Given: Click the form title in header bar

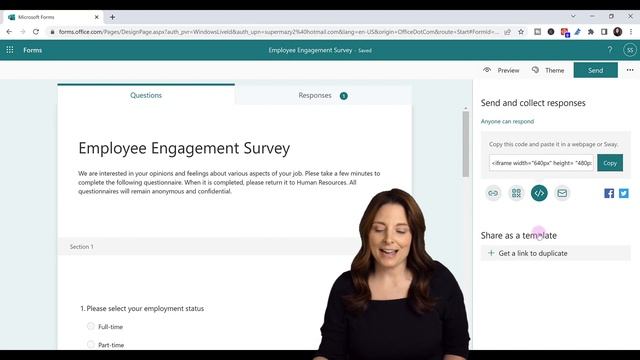Looking at the screenshot, I should pyautogui.click(x=310, y=50).
